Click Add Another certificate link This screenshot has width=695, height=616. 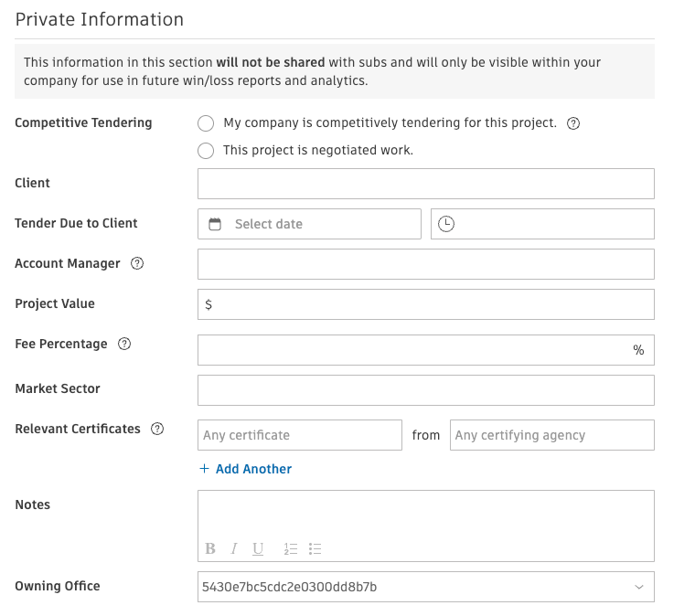[x=246, y=469]
